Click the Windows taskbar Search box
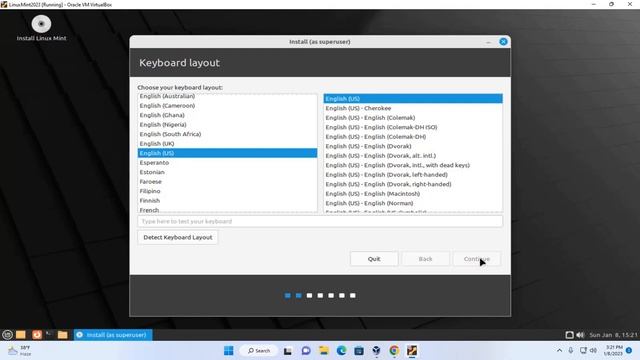Screen dimensions: 640x360 [x=259, y=351]
